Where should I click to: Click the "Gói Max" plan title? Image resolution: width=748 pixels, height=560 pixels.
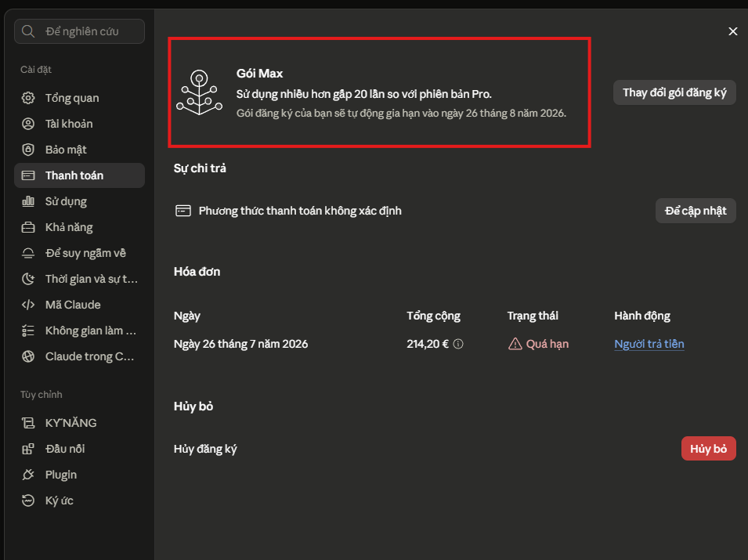coord(259,74)
